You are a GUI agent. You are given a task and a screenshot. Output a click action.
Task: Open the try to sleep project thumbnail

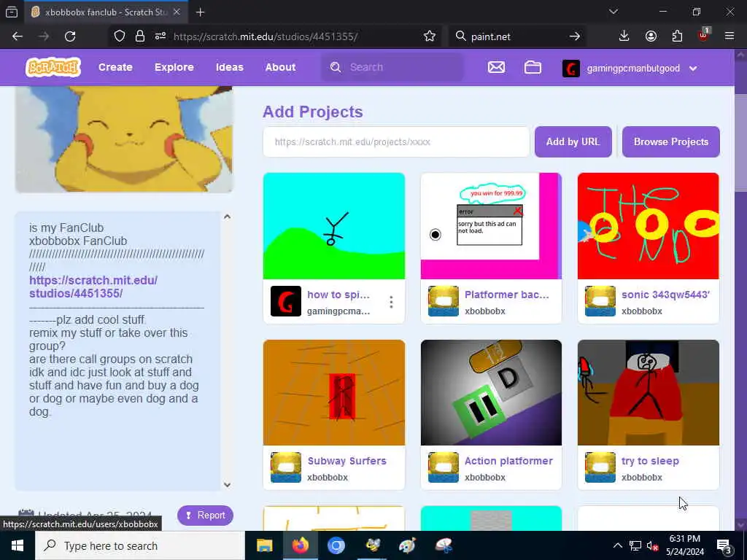click(648, 392)
